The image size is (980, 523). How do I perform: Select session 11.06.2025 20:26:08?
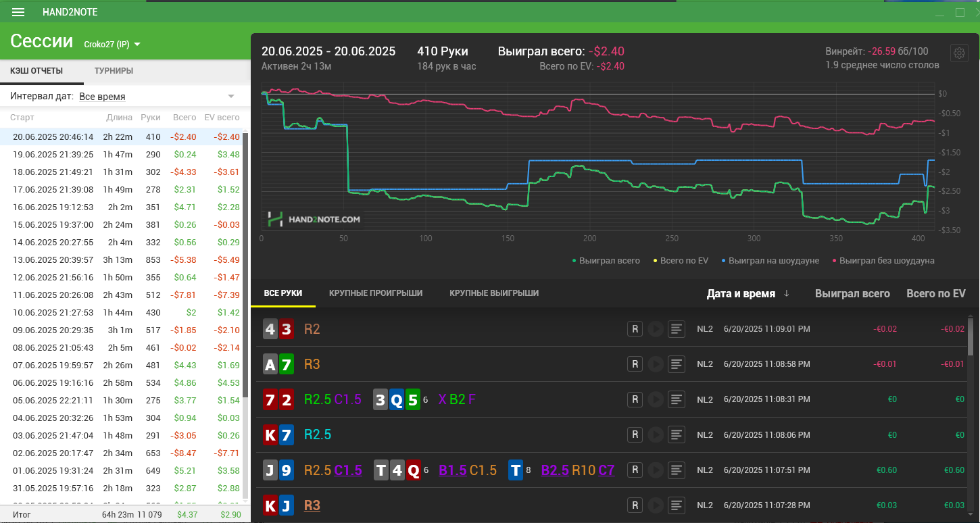[x=121, y=295]
